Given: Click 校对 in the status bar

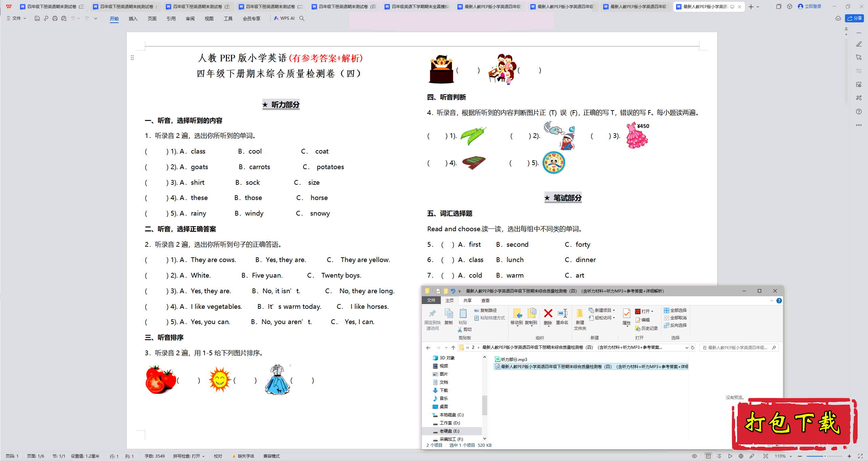Looking at the screenshot, I should tap(218, 456).
